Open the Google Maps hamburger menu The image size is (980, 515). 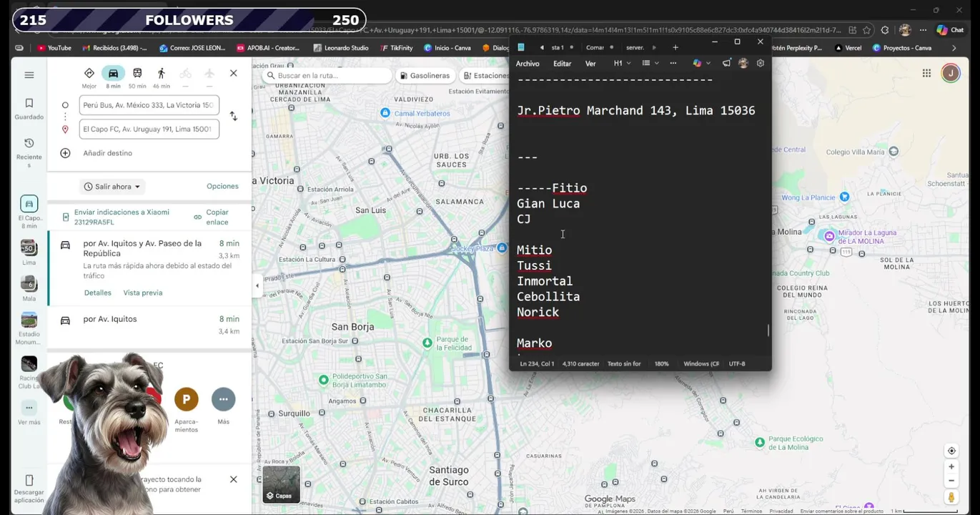tap(29, 75)
